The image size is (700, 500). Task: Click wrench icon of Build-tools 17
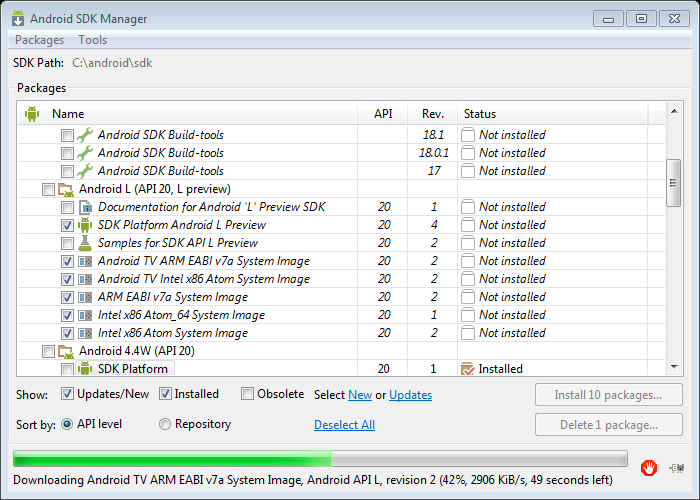[85, 171]
